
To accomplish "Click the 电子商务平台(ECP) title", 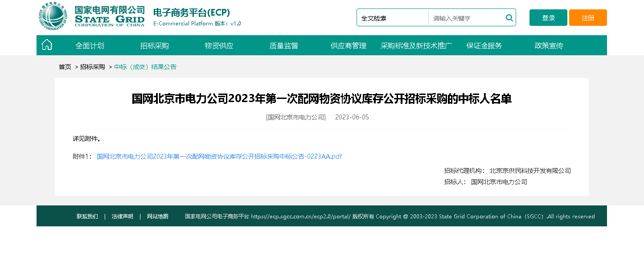I will [x=192, y=12].
